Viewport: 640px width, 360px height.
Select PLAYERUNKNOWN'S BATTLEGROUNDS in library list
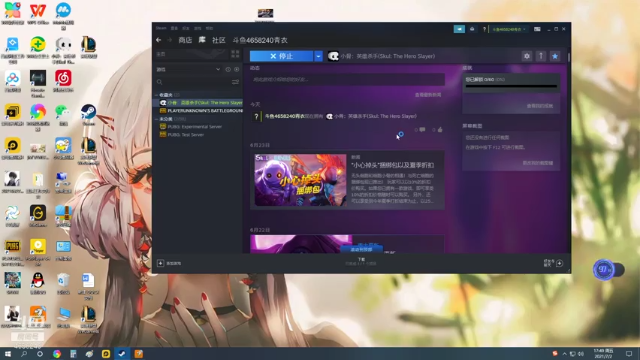pyautogui.click(x=201, y=111)
